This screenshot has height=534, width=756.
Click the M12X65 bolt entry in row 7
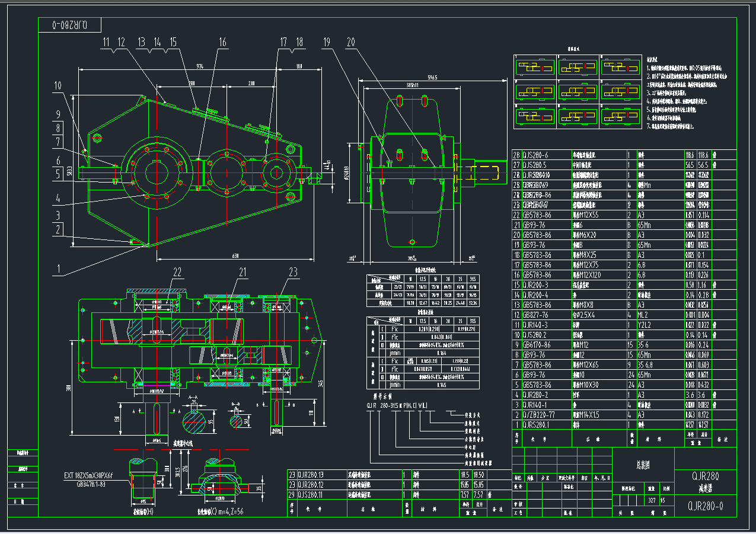586,365
